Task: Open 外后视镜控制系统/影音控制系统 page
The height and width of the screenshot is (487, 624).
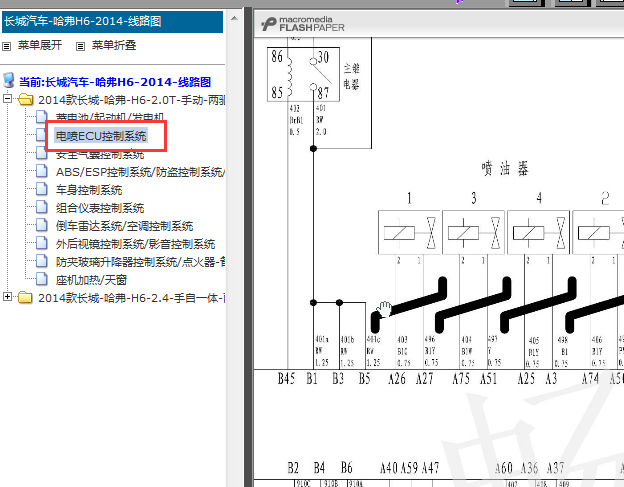Action: 135,244
